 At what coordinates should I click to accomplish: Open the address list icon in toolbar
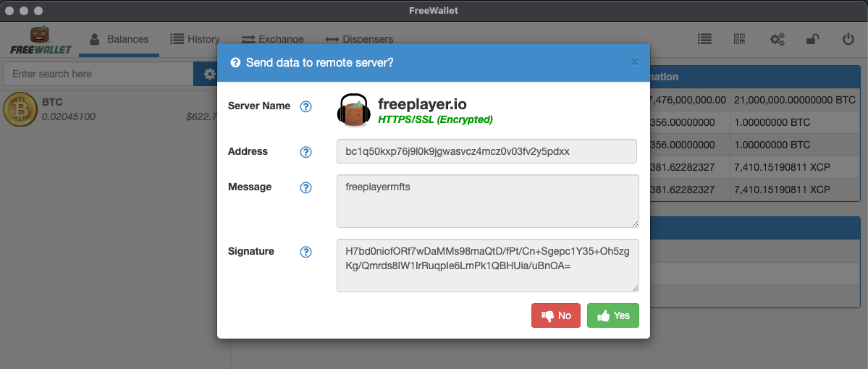[x=704, y=39]
